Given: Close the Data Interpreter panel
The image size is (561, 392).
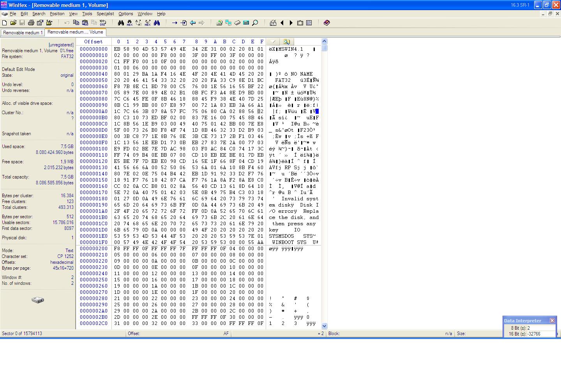Looking at the screenshot, I should [x=552, y=321].
